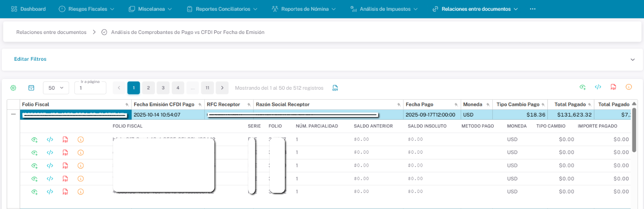Click the next page arrow button
644x209 pixels.
222,88
